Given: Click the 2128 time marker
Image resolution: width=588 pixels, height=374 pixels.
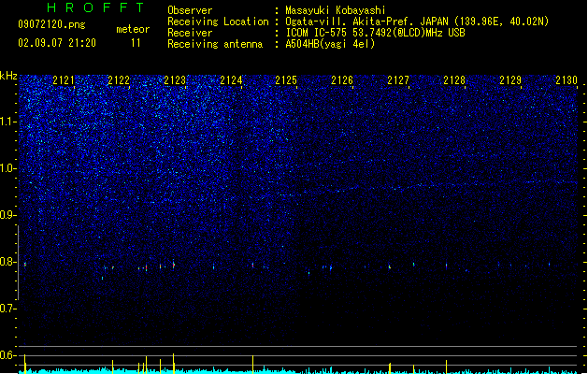Looking at the screenshot, I should pyautogui.click(x=454, y=80).
